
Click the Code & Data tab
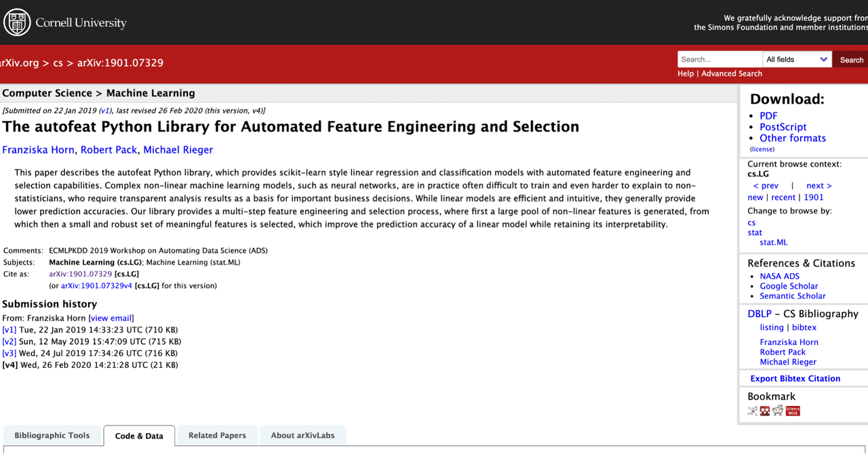click(x=139, y=436)
